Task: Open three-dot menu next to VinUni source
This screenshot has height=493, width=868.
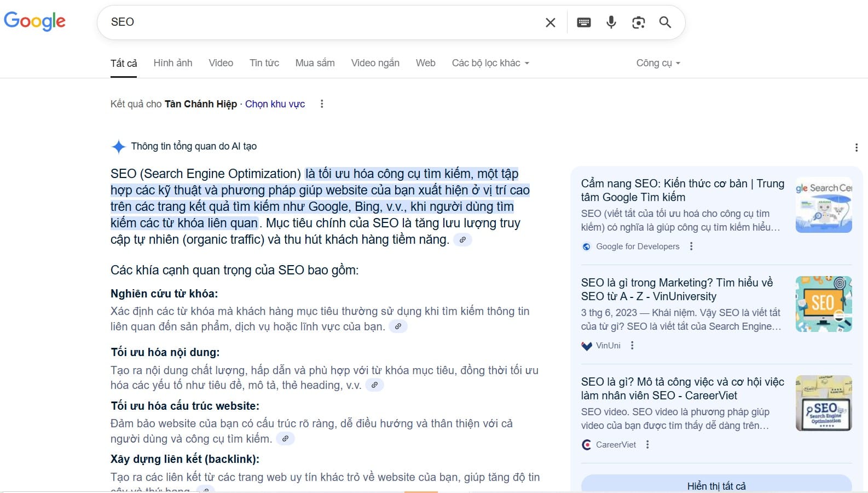Action: [x=632, y=346]
